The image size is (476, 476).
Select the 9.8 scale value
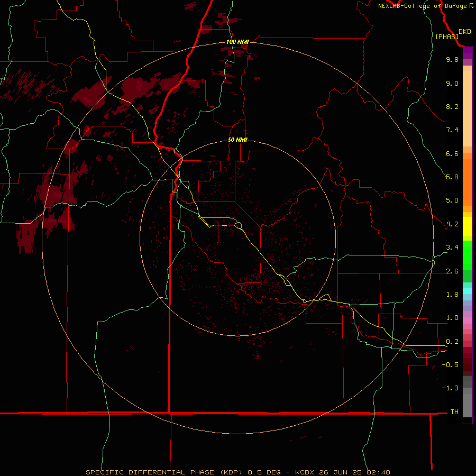[x=452, y=59]
